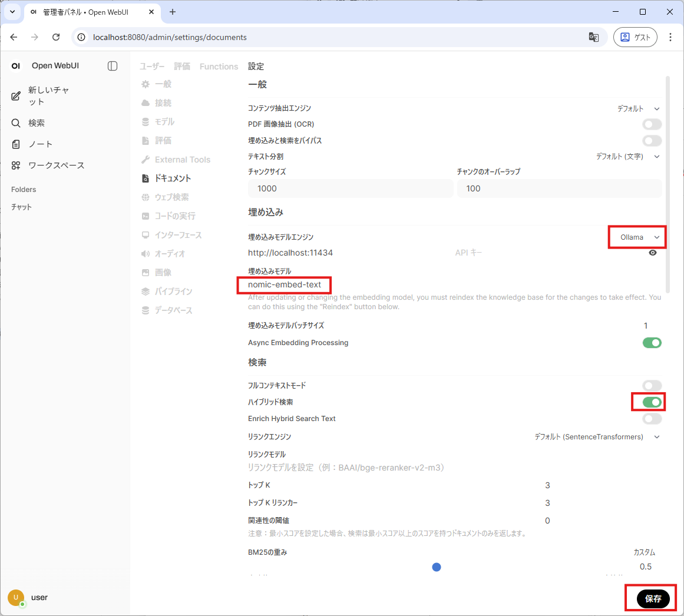
Task: Open the Notes (ノート) icon
Action: (16, 144)
